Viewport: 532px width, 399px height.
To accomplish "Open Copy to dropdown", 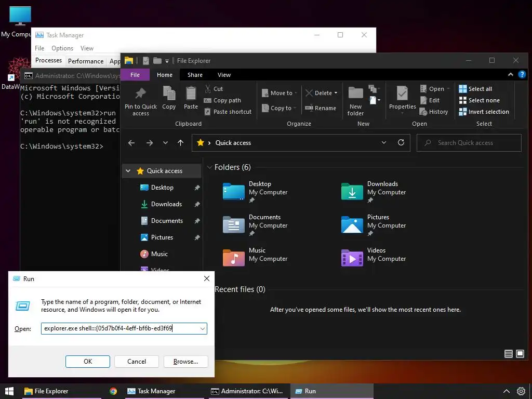I will 279,108.
